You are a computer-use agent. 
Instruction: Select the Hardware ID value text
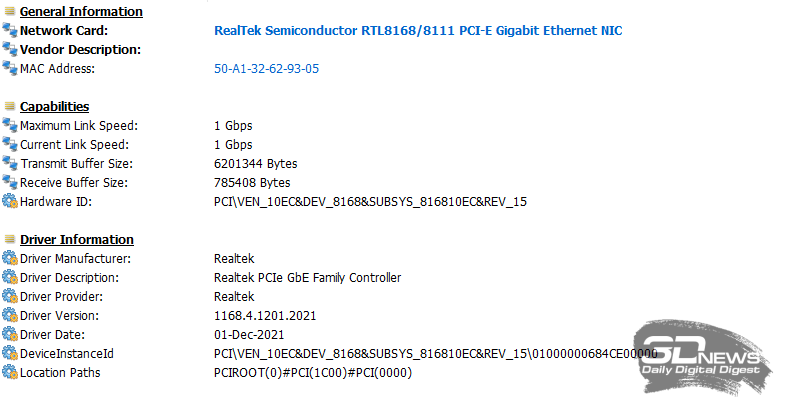point(370,202)
